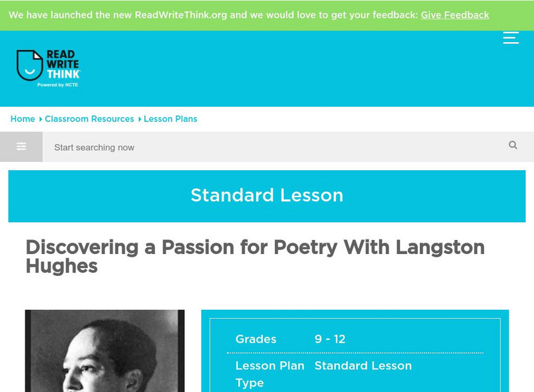Click the smiling page ReadWriteThink logo icon
The height and width of the screenshot is (392, 534).
29,65
